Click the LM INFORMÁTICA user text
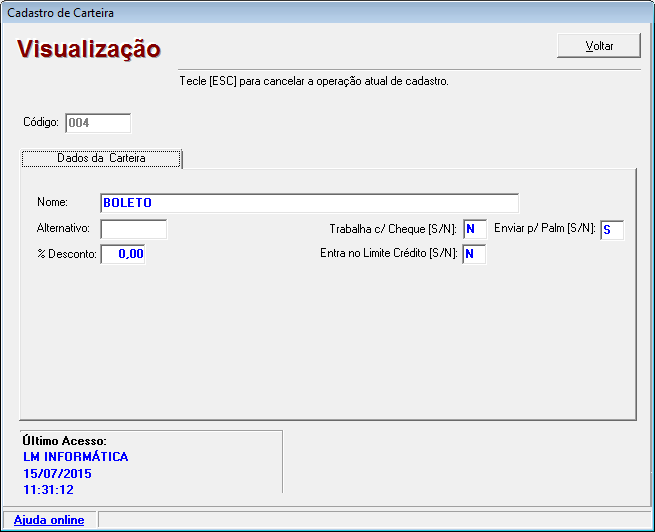Viewport: 655px width, 532px height. (75, 457)
